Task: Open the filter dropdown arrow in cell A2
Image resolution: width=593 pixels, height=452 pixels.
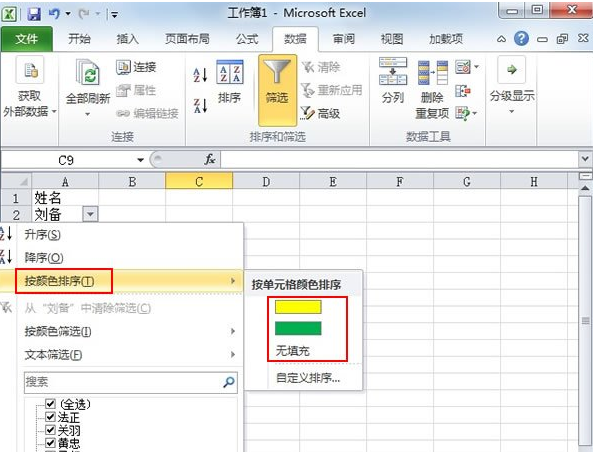Action: 90,214
